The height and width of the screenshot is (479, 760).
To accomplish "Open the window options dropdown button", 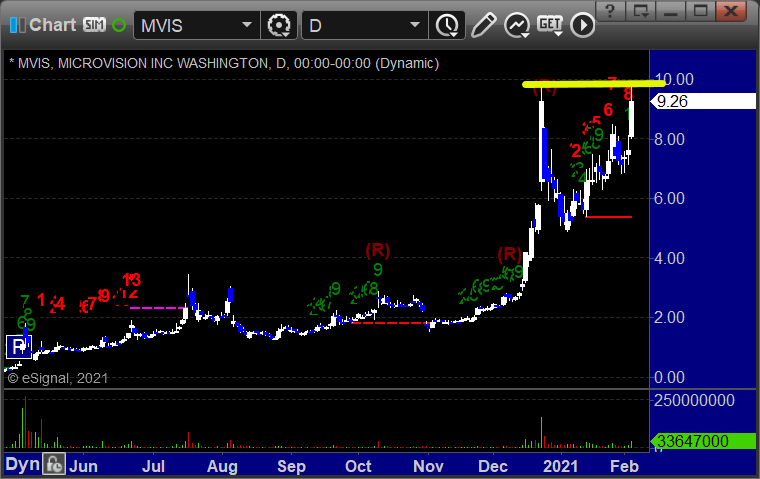I will (641, 11).
